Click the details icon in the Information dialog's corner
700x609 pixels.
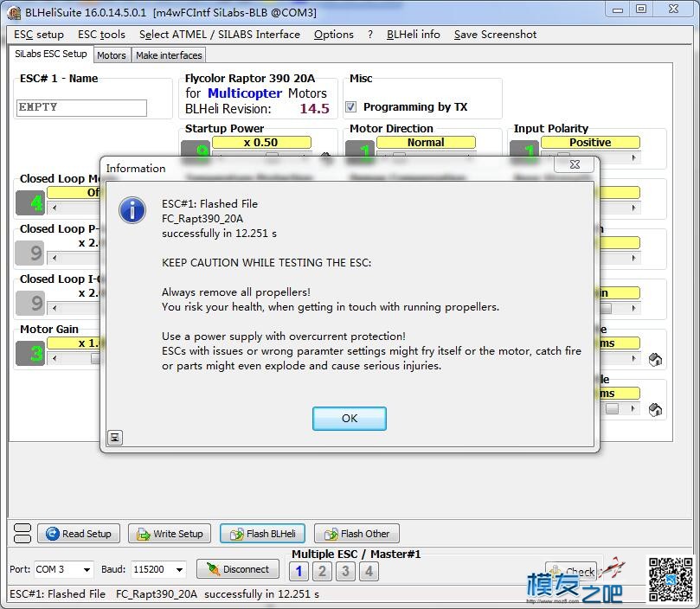[115, 438]
